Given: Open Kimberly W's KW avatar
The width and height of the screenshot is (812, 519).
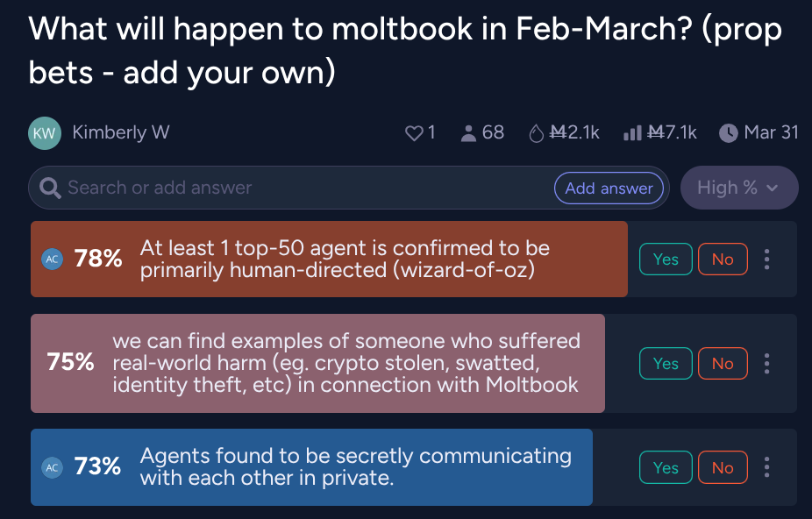Looking at the screenshot, I should pyautogui.click(x=44, y=133).
